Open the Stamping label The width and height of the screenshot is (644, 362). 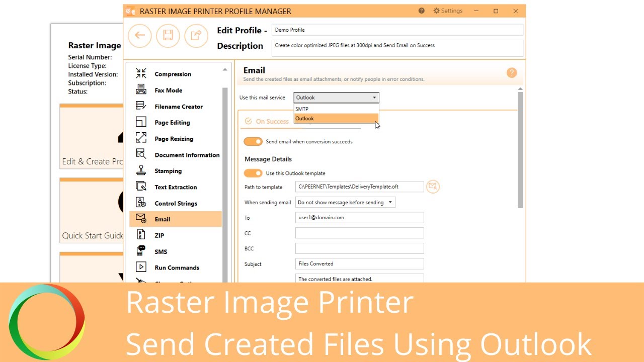point(168,171)
